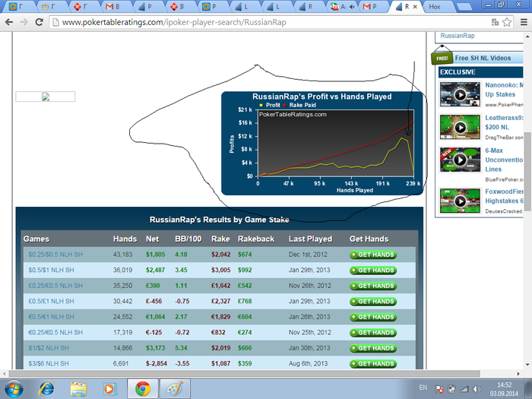Open the £0.25/£0.5 NLH SH game link
This screenshot has height=399, width=532.
[55, 286]
